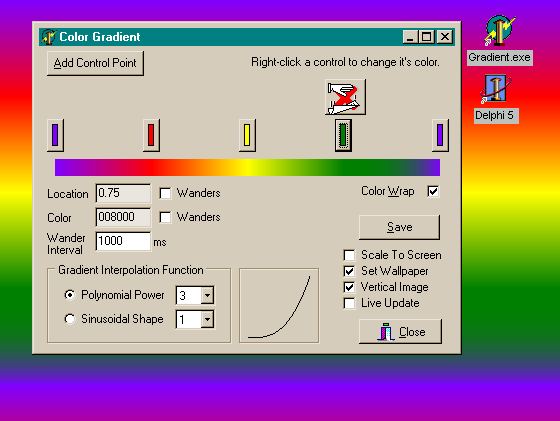This screenshot has width=560, height=421.
Task: Turn on Live Update checkbox
Action: pyautogui.click(x=349, y=303)
